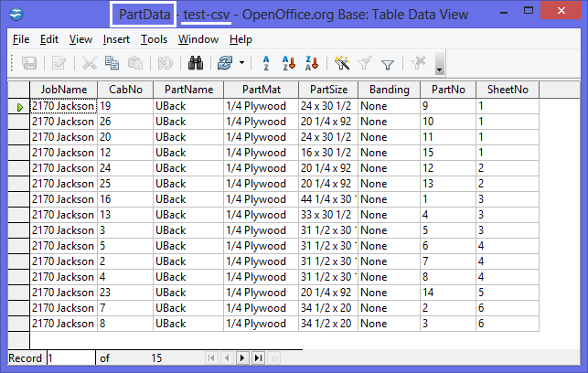Screen dimensions: 588x373
Task: Click the Sort Ascending toolbar icon
Action: click(289, 63)
